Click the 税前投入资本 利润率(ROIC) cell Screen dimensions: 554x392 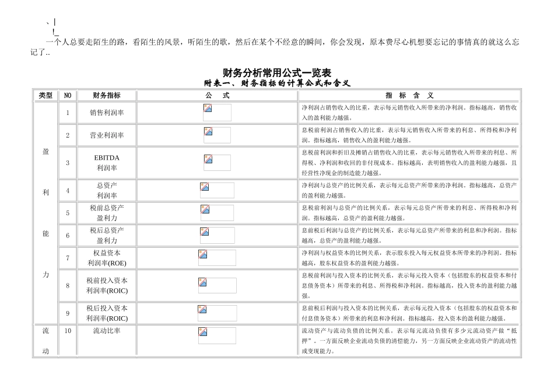point(107,285)
